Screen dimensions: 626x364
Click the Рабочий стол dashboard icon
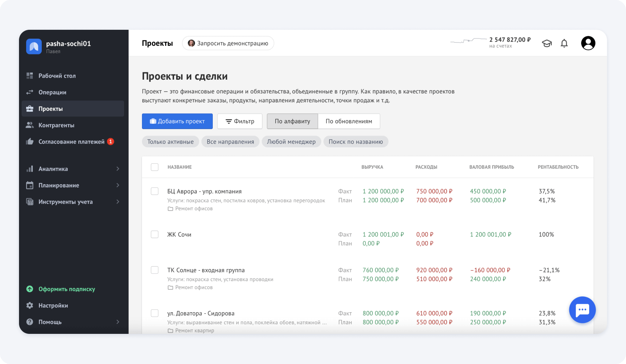(30, 76)
